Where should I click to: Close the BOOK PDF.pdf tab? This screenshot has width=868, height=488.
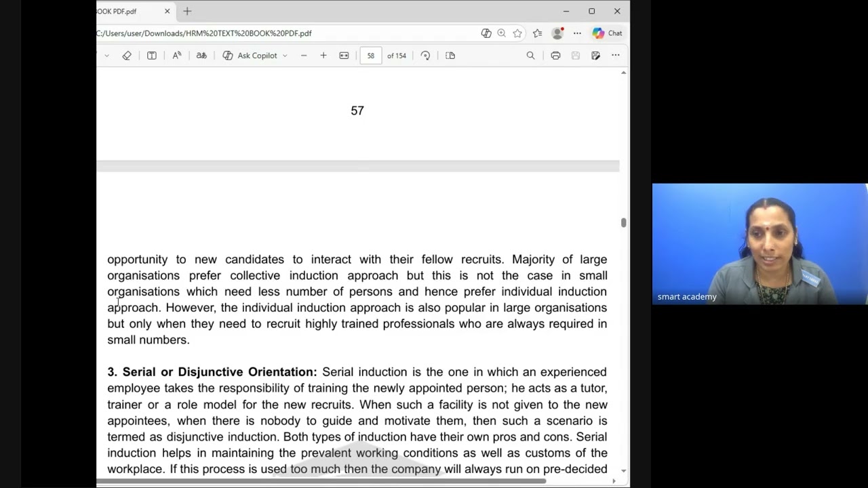(167, 12)
